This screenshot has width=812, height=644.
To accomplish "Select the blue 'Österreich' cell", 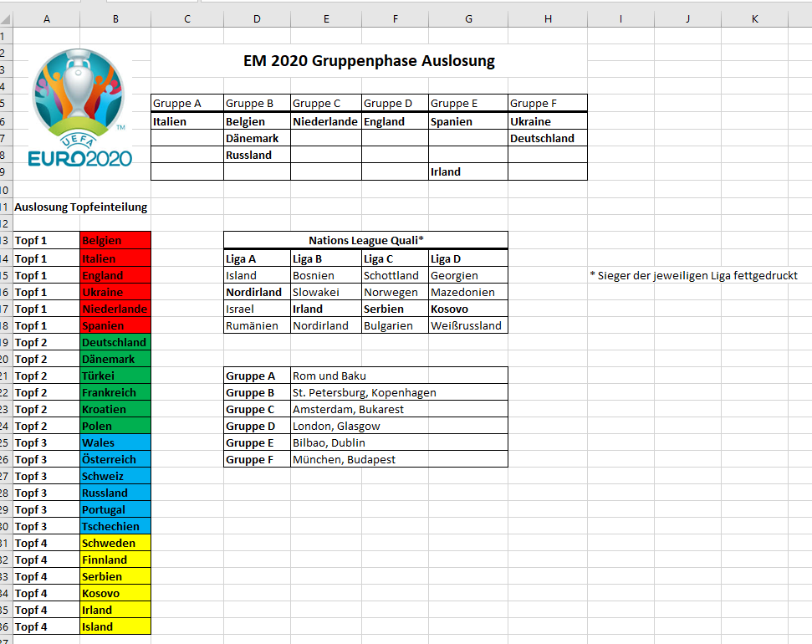I will [115, 459].
